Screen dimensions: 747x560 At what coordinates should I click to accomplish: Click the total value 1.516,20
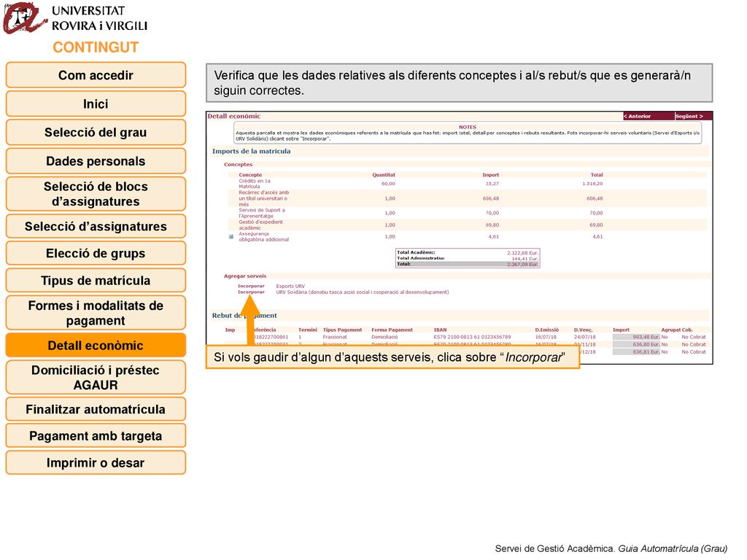coord(592,184)
